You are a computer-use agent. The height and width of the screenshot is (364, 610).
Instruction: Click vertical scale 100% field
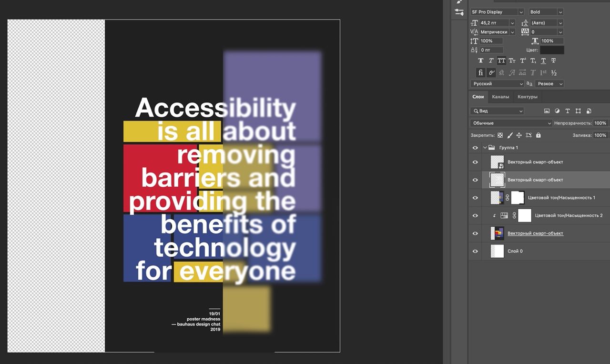[x=491, y=41]
